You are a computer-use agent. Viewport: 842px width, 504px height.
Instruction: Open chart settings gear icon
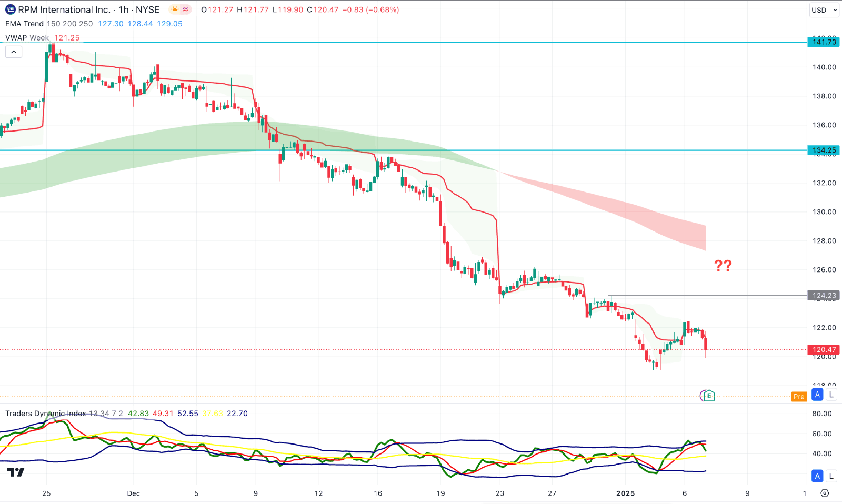[825, 493]
